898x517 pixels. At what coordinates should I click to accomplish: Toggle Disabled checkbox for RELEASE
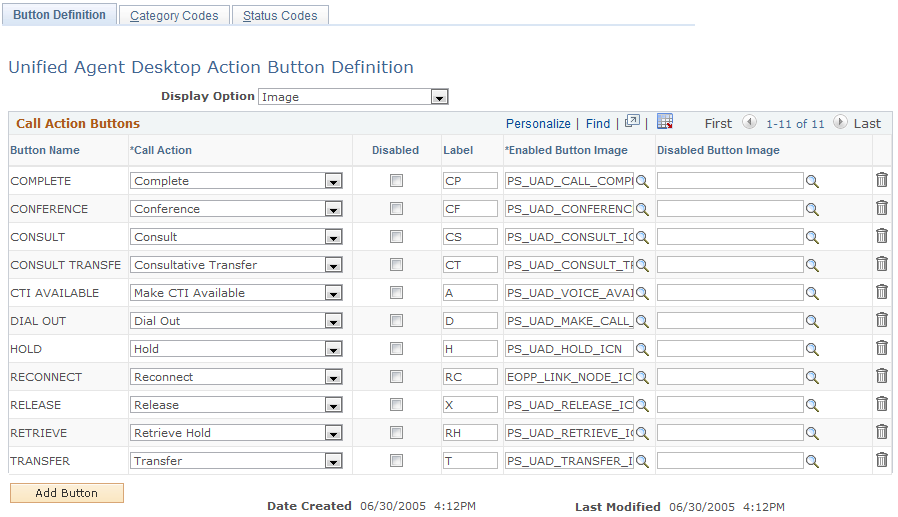point(396,405)
